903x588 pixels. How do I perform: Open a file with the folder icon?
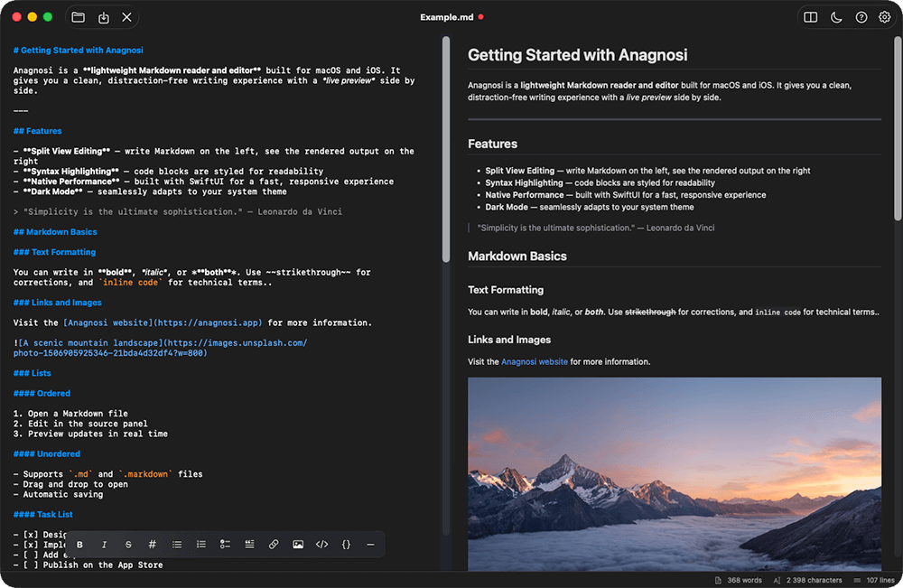click(79, 16)
